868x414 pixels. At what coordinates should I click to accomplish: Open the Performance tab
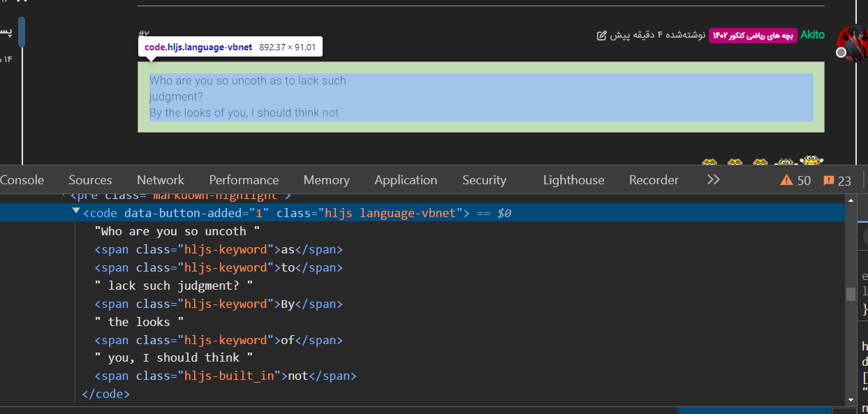point(244,180)
